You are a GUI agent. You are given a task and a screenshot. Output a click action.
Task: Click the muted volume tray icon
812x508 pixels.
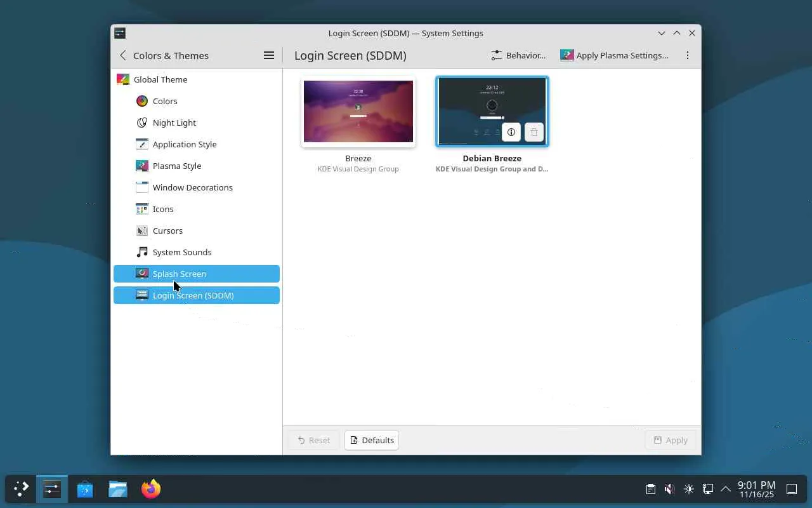tap(669, 489)
